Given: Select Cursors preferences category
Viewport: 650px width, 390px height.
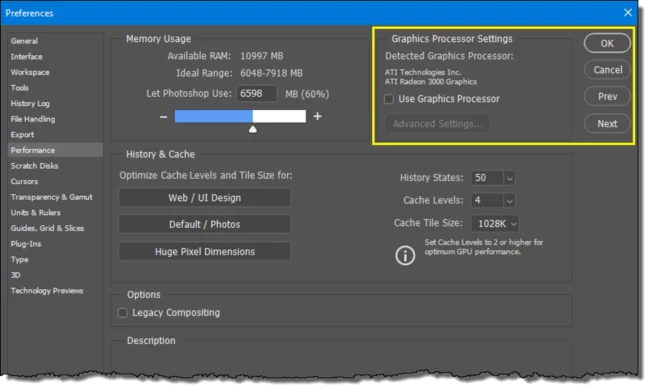Looking at the screenshot, I should [x=55, y=182].
